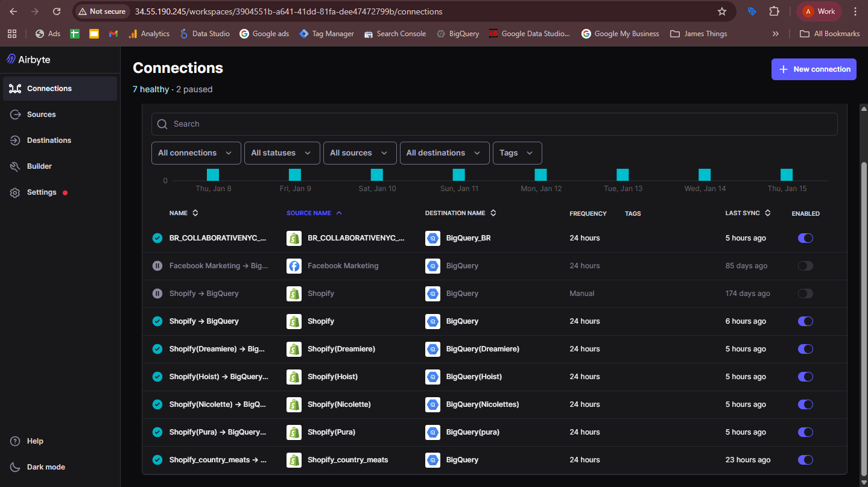Sort by Source Name column
The height and width of the screenshot is (487, 868).
pyautogui.click(x=314, y=213)
